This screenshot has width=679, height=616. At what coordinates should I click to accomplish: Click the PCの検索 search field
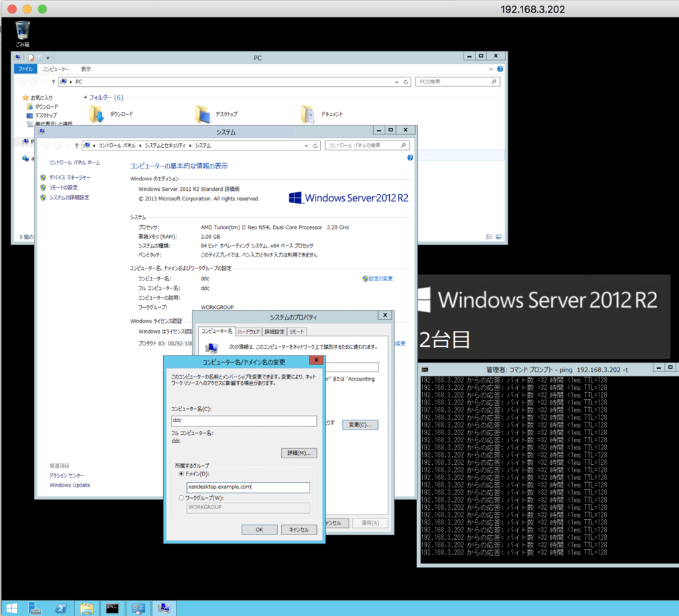pyautogui.click(x=458, y=82)
